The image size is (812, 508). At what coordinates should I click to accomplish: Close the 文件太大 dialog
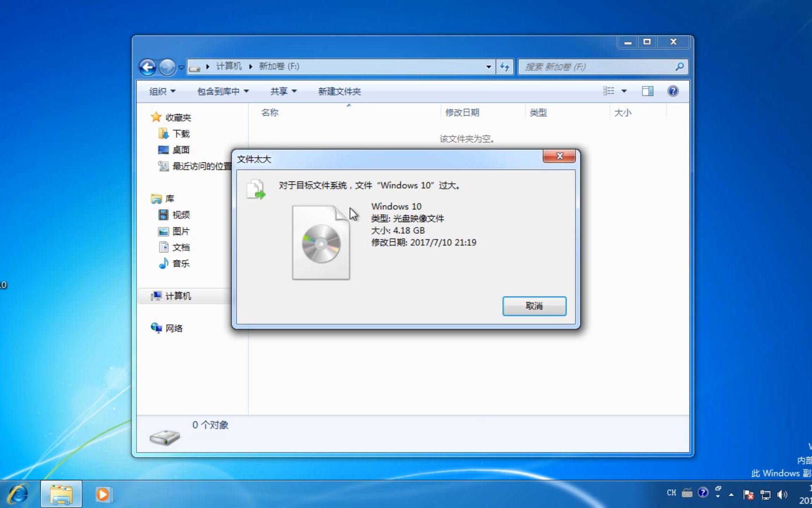[559, 156]
